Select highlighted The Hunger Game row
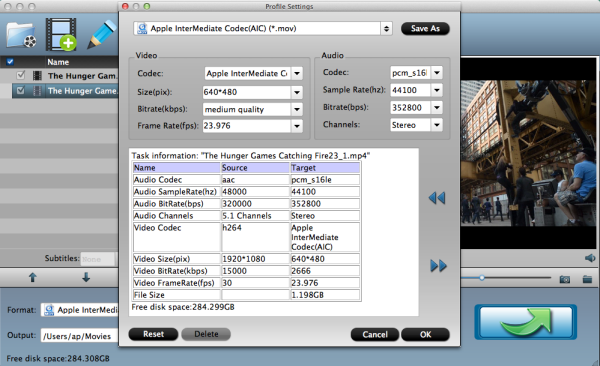 coord(65,91)
